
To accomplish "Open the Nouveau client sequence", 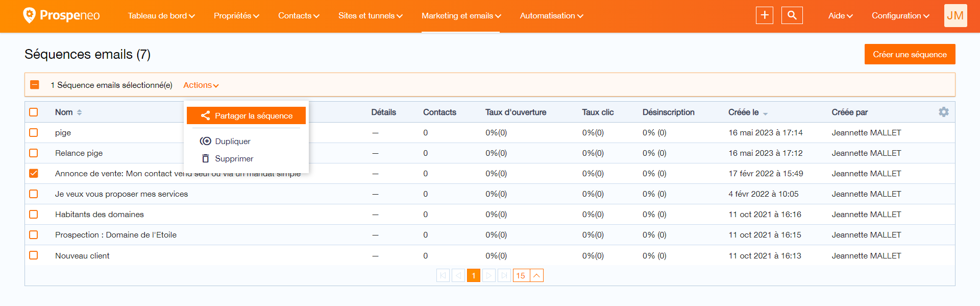I will point(82,256).
